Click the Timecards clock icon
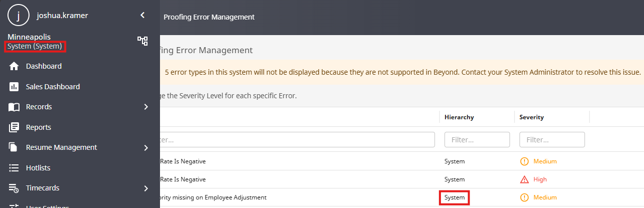The height and width of the screenshot is (208, 644). pos(14,188)
